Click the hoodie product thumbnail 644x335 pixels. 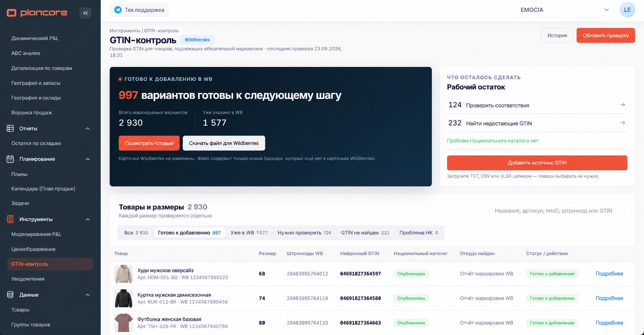123,274
